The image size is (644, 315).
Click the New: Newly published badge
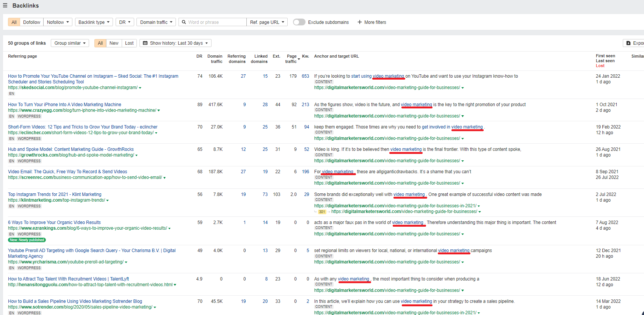click(x=27, y=240)
